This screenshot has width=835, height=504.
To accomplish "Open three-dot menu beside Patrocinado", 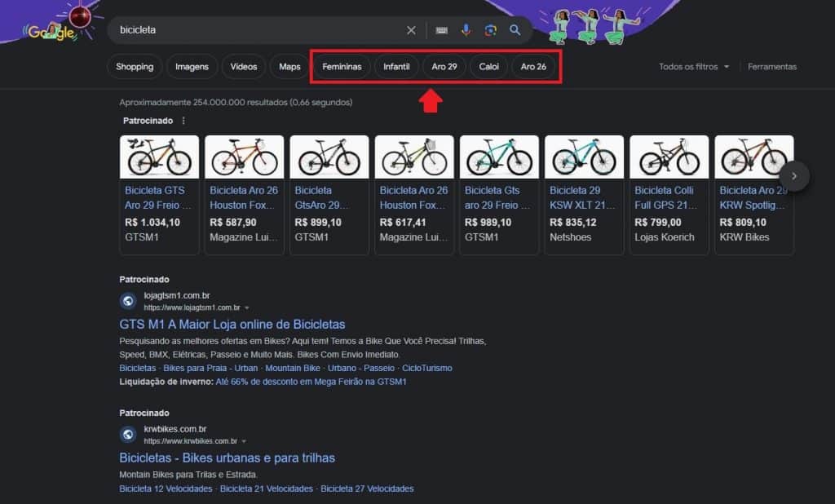I will tap(183, 121).
